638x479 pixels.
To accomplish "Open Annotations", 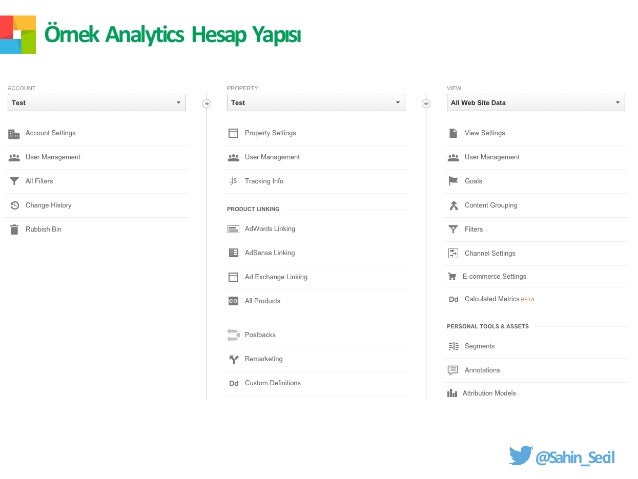I will coord(483,370).
